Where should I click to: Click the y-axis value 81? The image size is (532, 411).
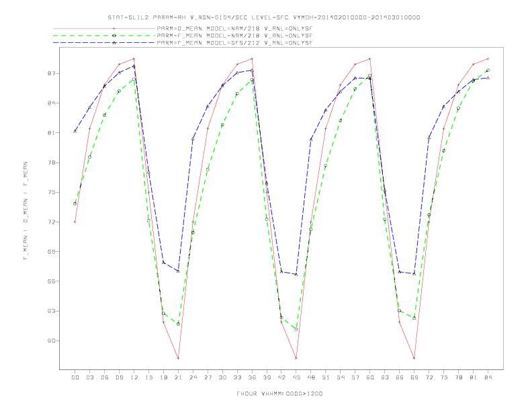[x=51, y=132]
